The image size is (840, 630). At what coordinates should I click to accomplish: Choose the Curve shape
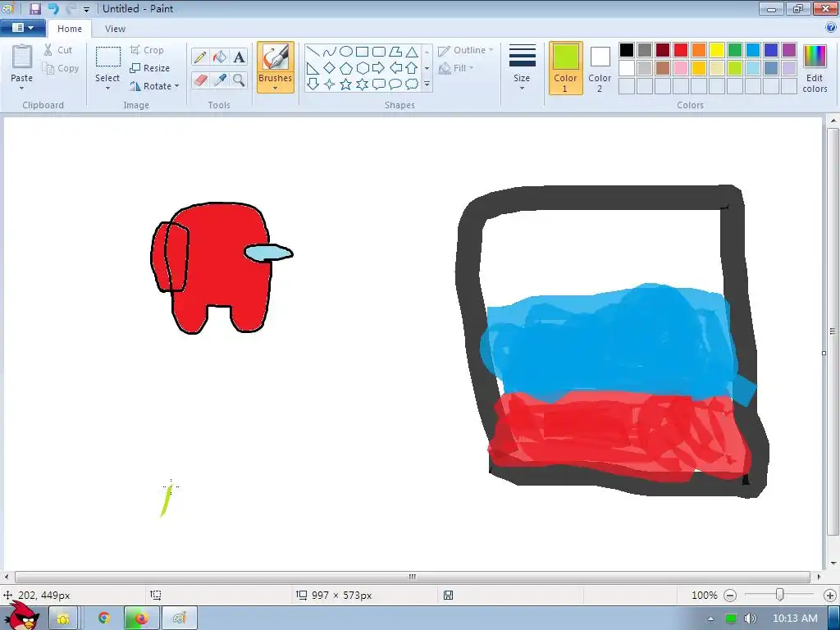[x=330, y=52]
